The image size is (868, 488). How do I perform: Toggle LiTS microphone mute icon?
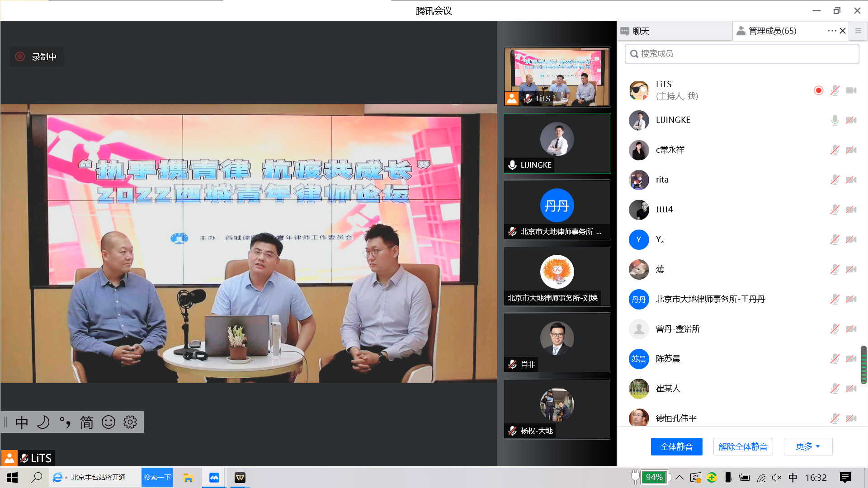(835, 90)
